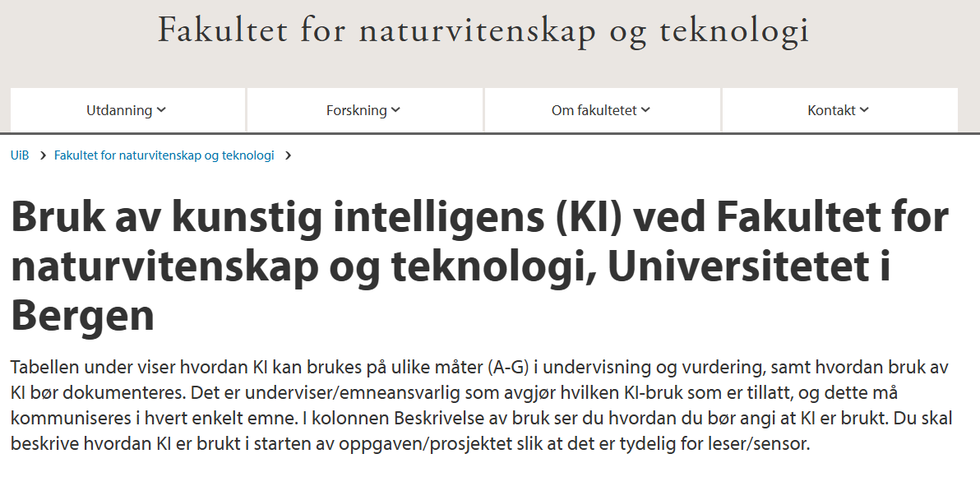Open the Utdanning menu label
Image resolution: width=980 pixels, height=477 pixels.
119,110
